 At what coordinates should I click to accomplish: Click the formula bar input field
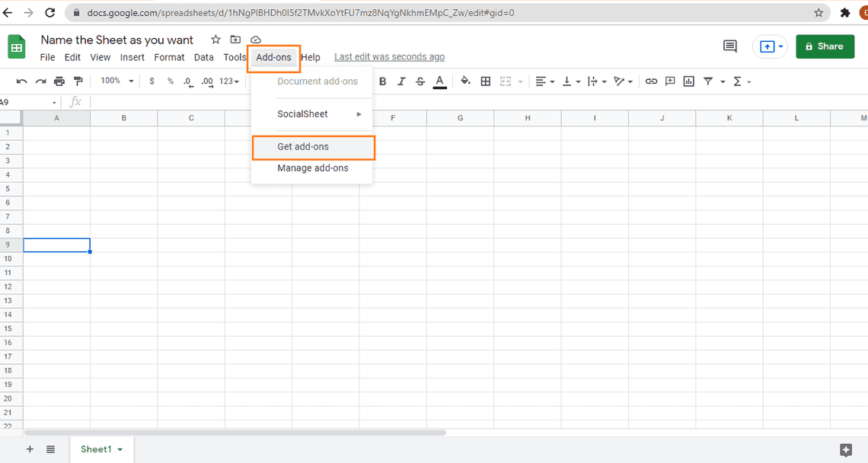(457, 102)
